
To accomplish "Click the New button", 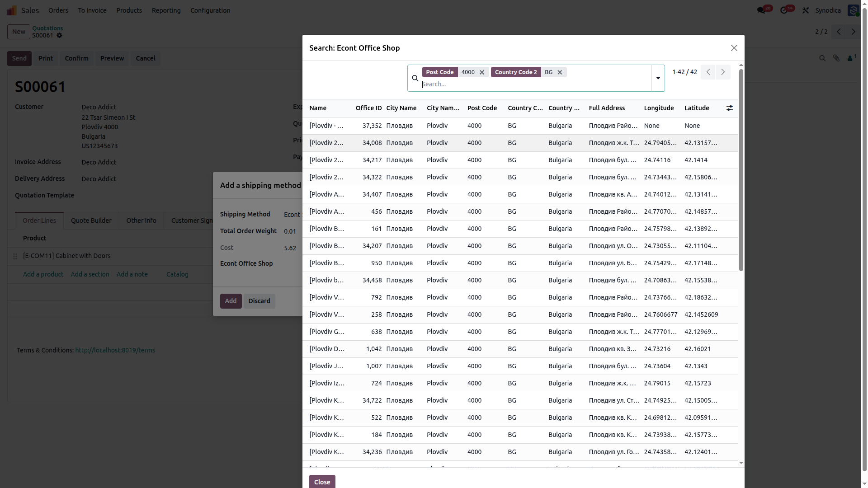I will [x=19, y=32].
